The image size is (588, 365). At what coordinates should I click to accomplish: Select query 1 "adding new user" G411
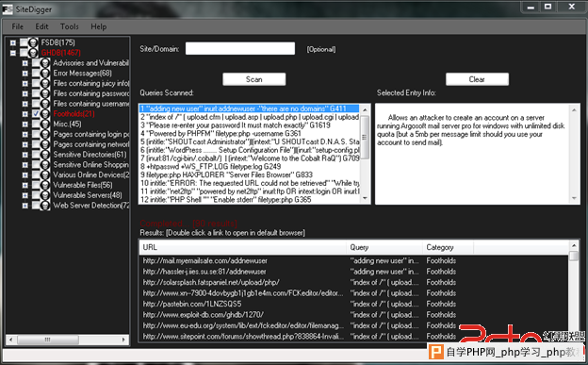pos(250,108)
